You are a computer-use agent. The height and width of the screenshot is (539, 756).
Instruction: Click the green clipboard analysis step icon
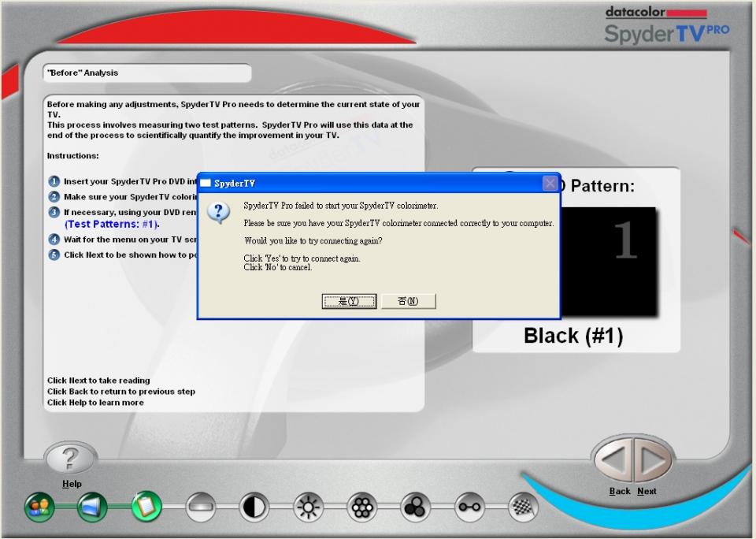(146, 507)
